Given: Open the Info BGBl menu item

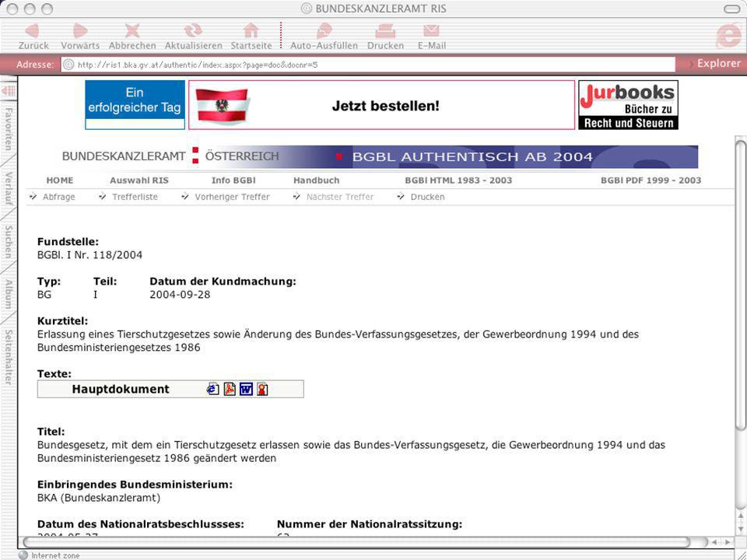Looking at the screenshot, I should click(233, 180).
